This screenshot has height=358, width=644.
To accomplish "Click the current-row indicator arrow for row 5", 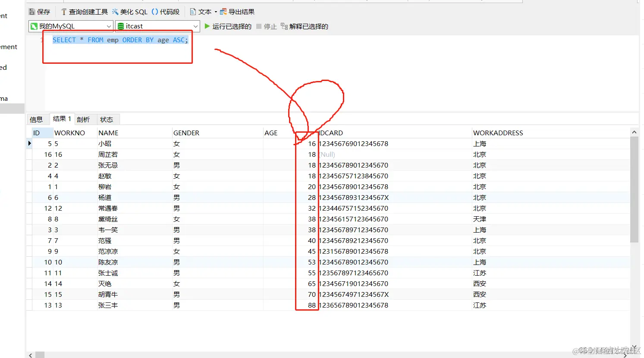I will pyautogui.click(x=29, y=143).
